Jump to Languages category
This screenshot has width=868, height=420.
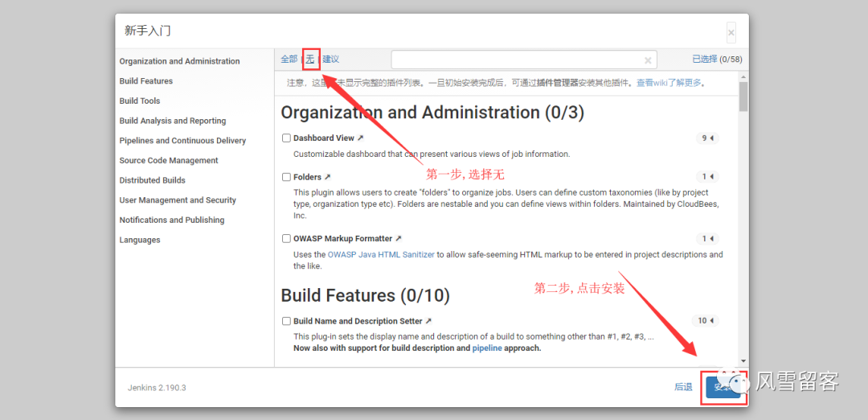click(140, 240)
